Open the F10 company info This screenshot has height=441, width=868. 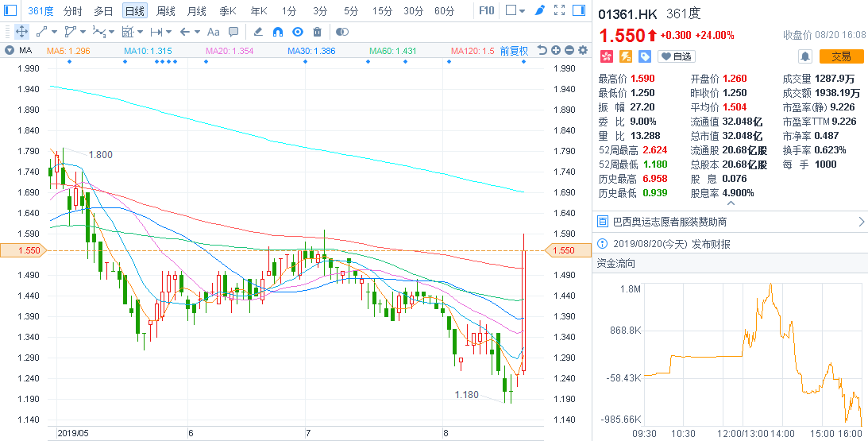486,10
